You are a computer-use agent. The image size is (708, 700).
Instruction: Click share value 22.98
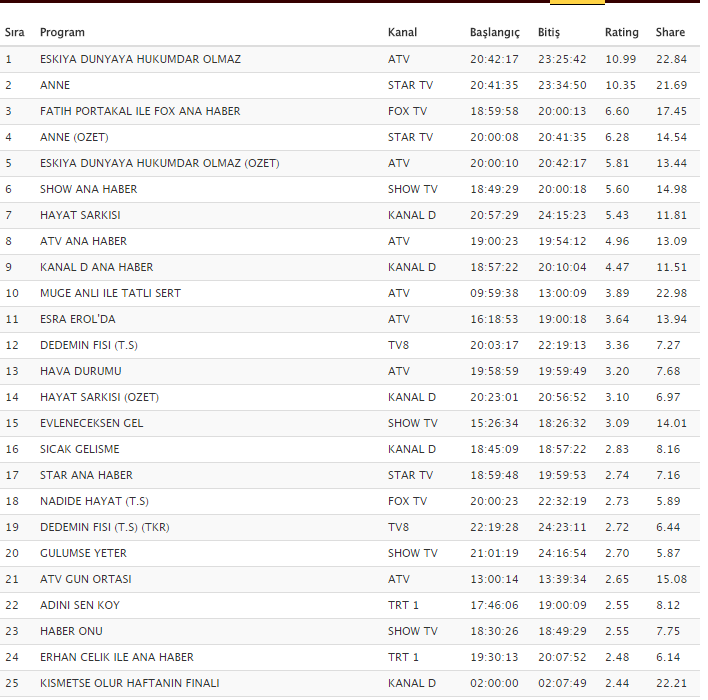671,293
